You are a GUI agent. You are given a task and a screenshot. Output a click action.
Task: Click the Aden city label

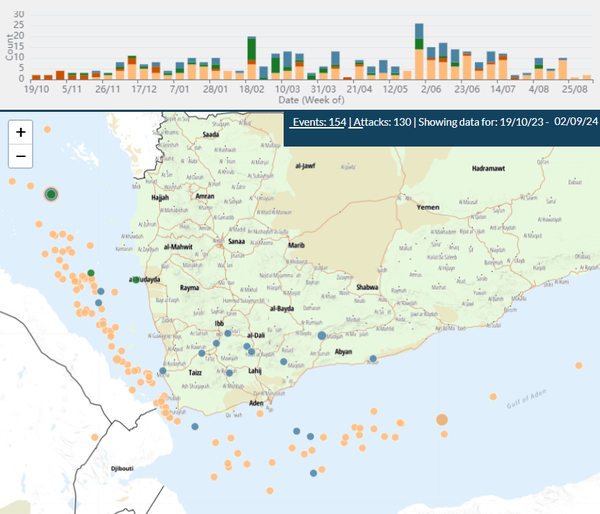pos(256,403)
